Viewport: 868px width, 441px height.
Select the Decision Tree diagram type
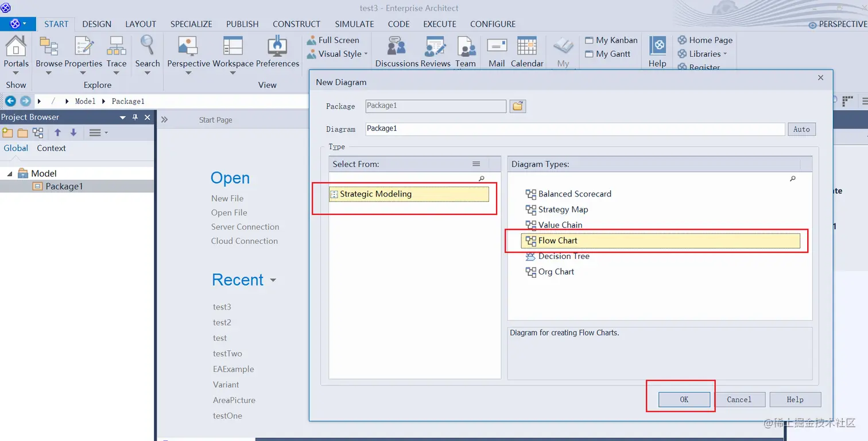(557, 256)
